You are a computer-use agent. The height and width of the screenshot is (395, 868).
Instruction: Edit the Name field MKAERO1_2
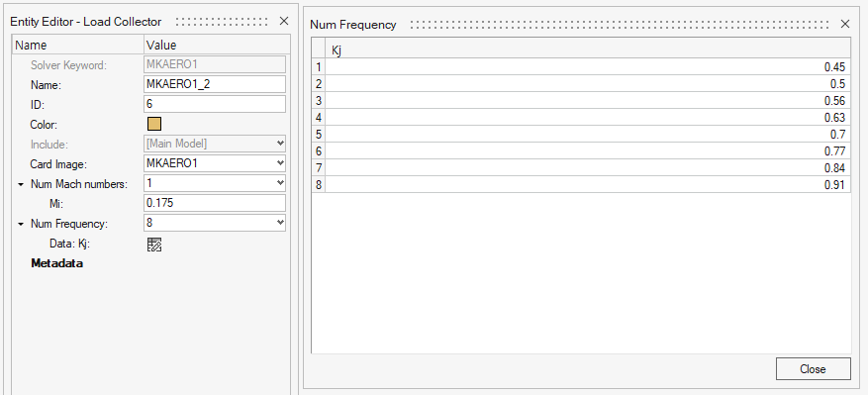click(215, 84)
